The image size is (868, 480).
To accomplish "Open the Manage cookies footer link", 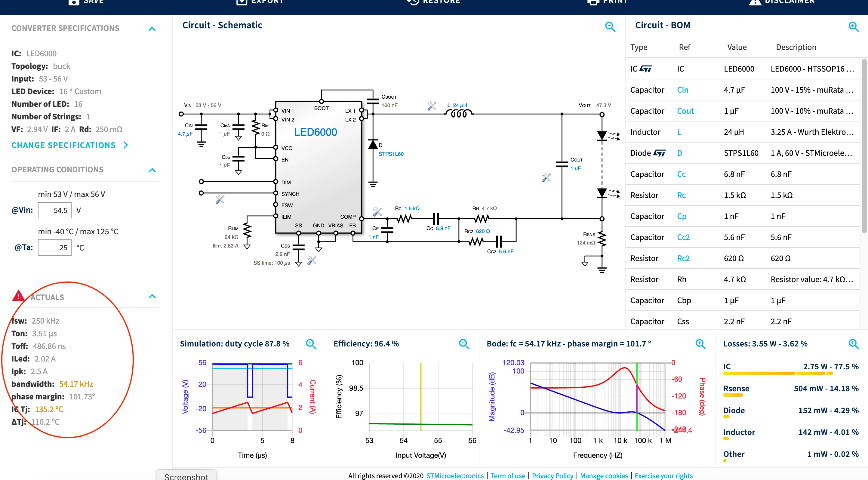I will pos(604,475).
